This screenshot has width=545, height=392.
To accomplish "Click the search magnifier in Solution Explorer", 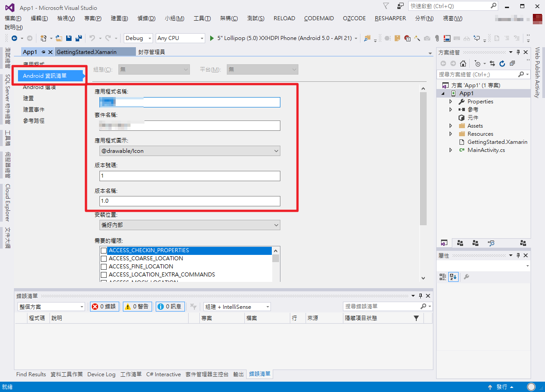I will (x=521, y=74).
